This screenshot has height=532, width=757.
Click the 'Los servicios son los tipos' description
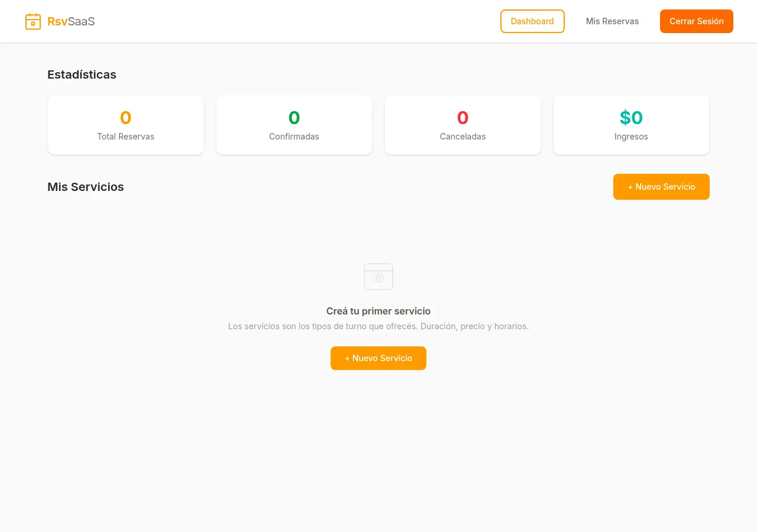click(x=378, y=326)
